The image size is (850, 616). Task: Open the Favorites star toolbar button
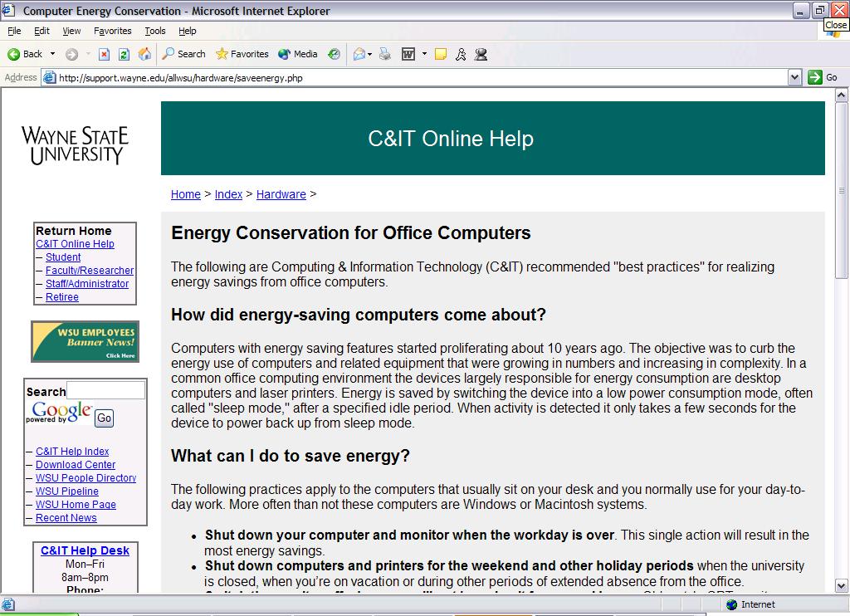pos(242,54)
